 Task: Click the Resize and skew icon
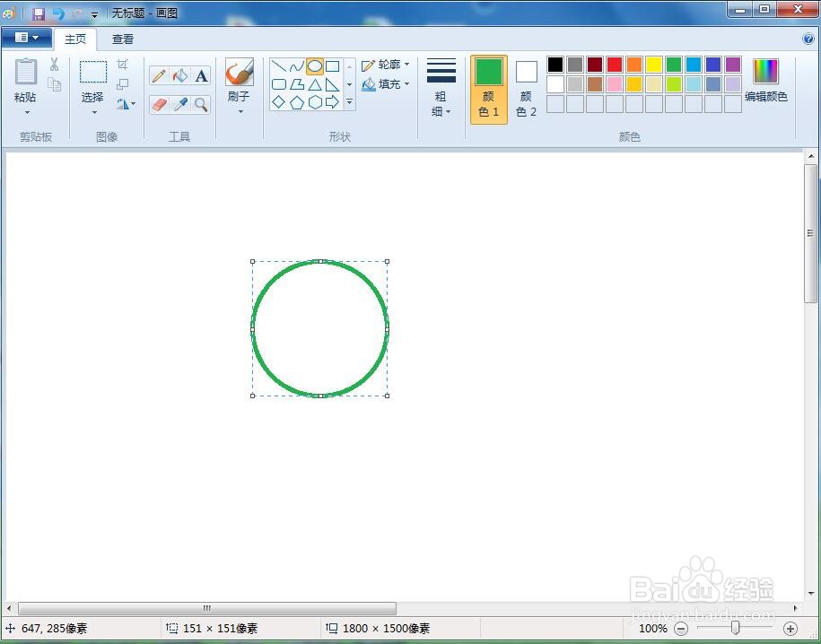123,83
